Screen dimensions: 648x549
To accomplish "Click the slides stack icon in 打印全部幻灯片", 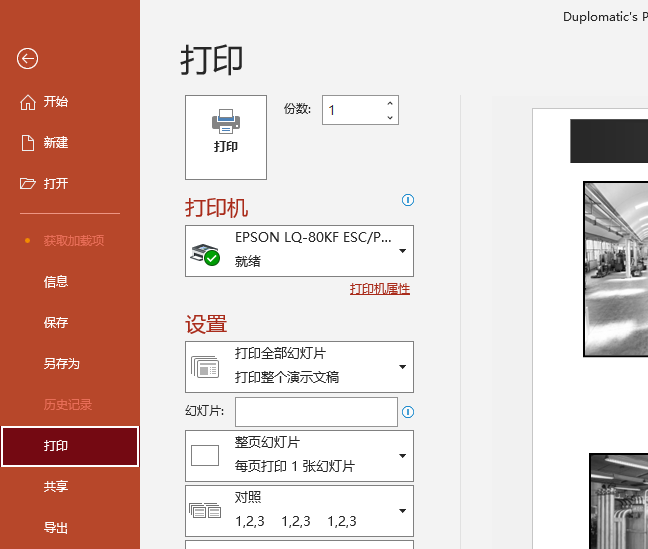I will pos(205,367).
